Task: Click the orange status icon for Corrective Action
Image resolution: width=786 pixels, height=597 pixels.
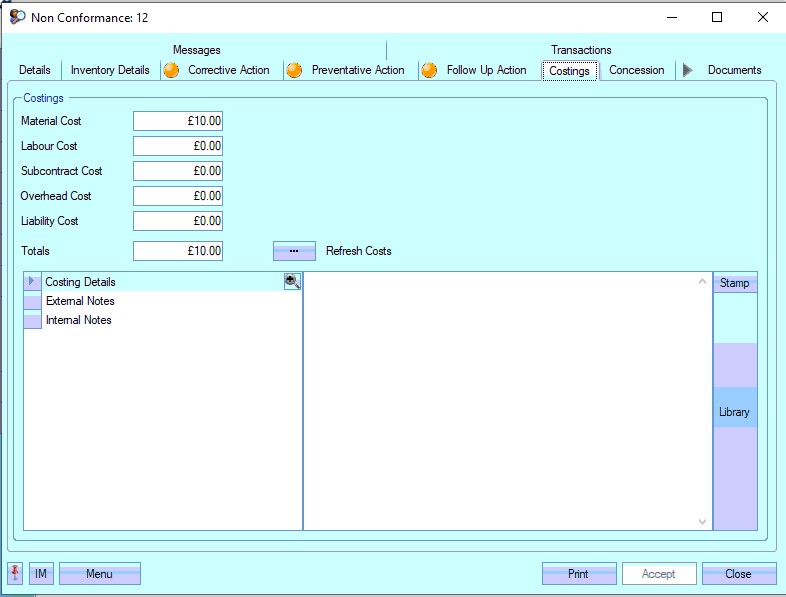Action: click(172, 70)
